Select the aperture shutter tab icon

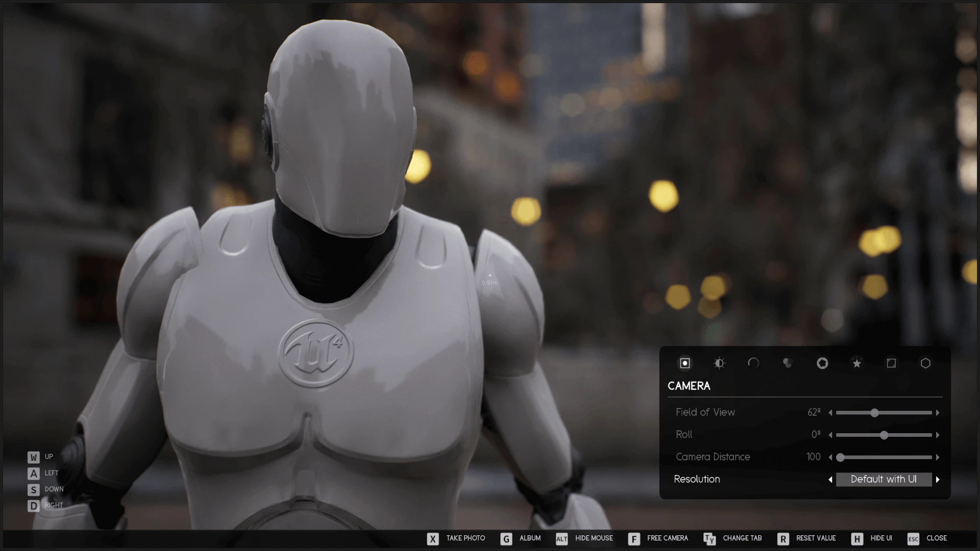pos(822,363)
